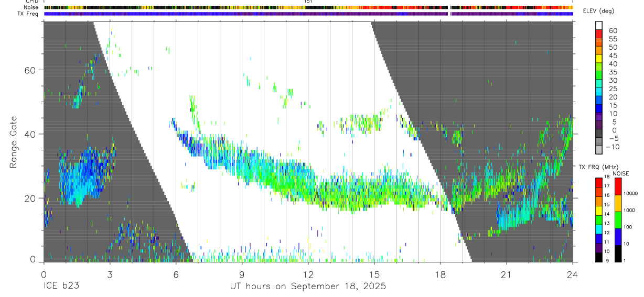Click the '15' tick label on the time axis
Viewport: 644px width, 297px height.
tap(374, 274)
